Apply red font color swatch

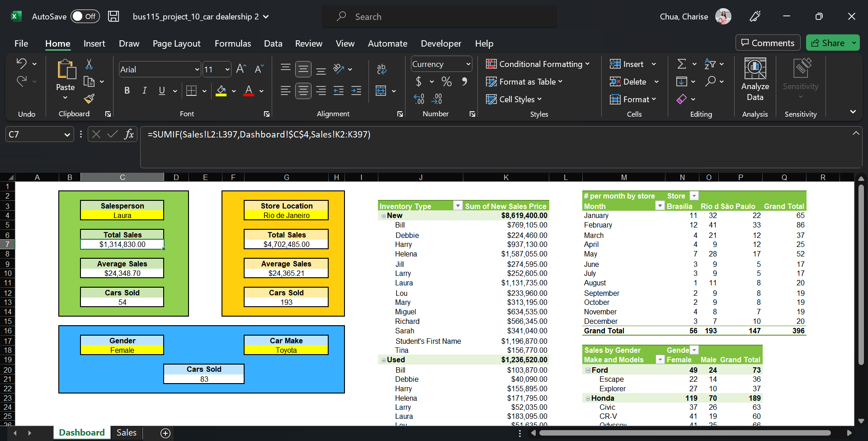(x=248, y=95)
